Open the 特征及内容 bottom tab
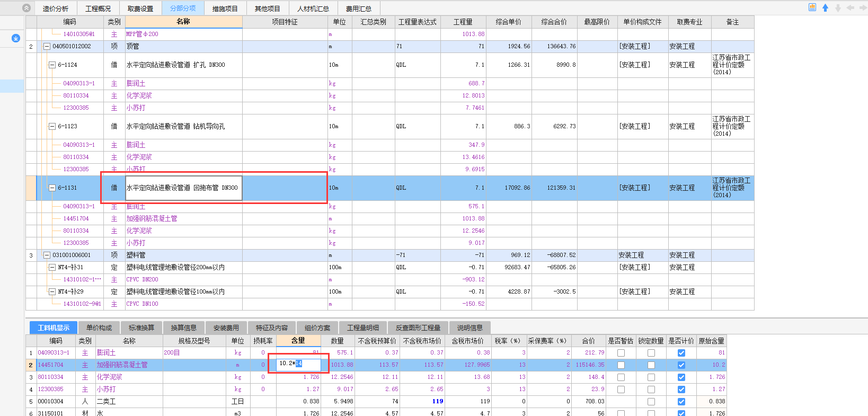 pyautogui.click(x=272, y=328)
